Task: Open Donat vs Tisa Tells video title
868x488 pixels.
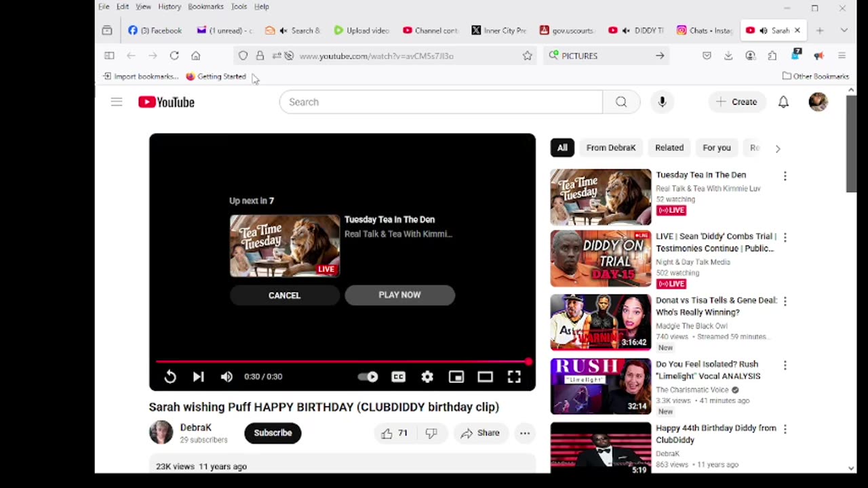Action: click(x=716, y=306)
